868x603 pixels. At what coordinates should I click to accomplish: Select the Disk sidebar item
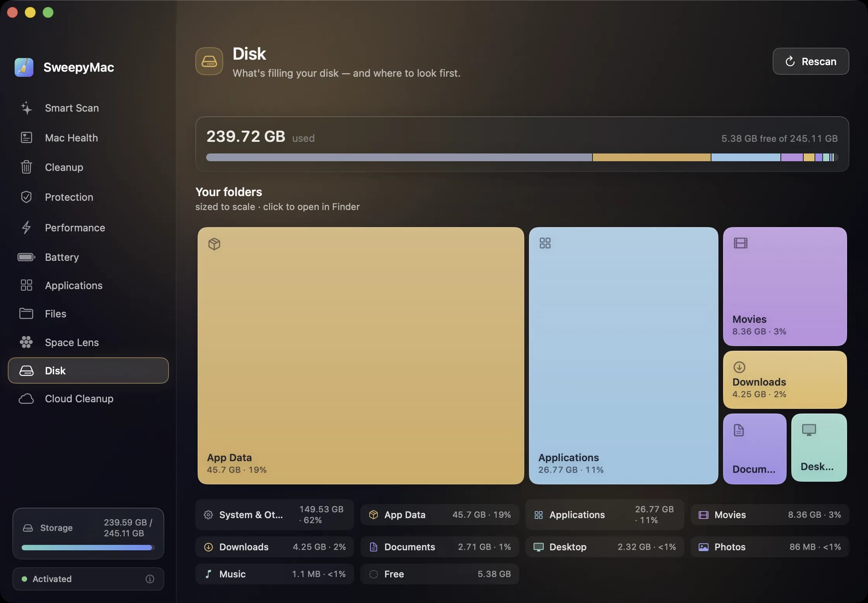88,370
